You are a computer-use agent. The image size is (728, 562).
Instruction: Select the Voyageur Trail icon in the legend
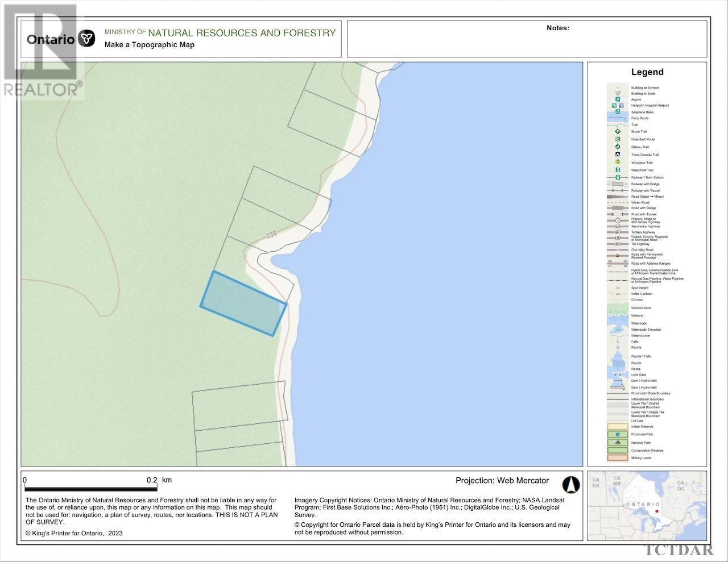618,162
